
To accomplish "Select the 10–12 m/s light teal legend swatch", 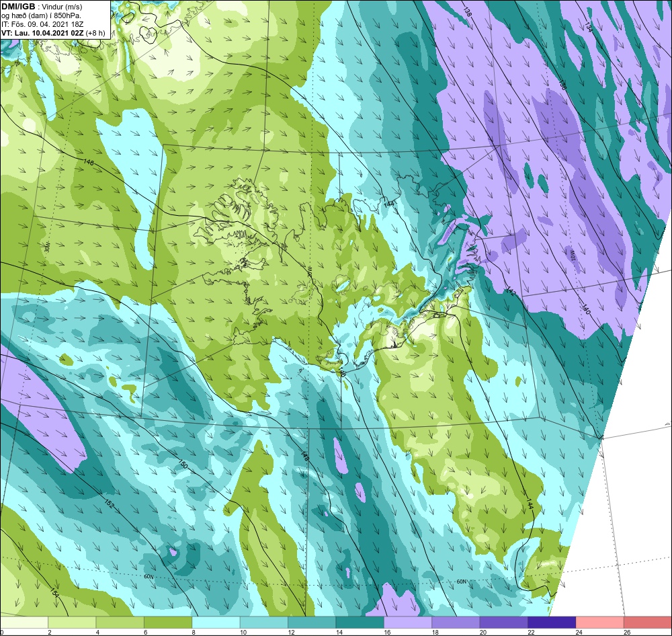I will pyautogui.click(x=264, y=622).
